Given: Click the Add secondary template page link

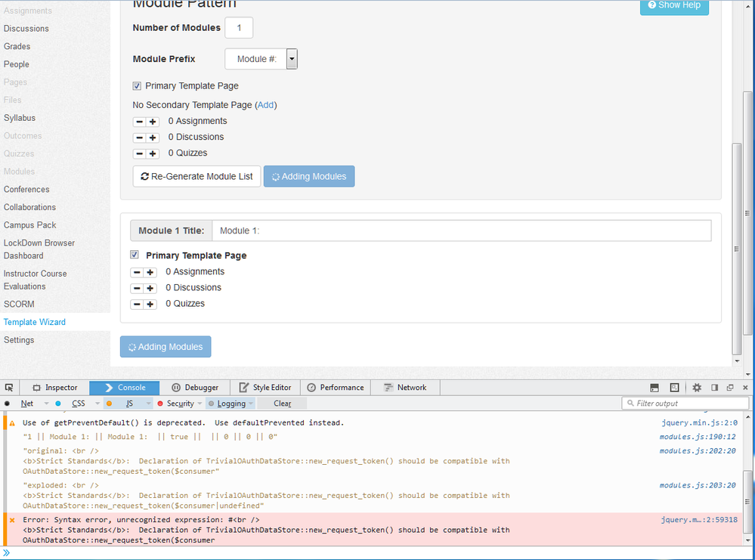Looking at the screenshot, I should 265,105.
